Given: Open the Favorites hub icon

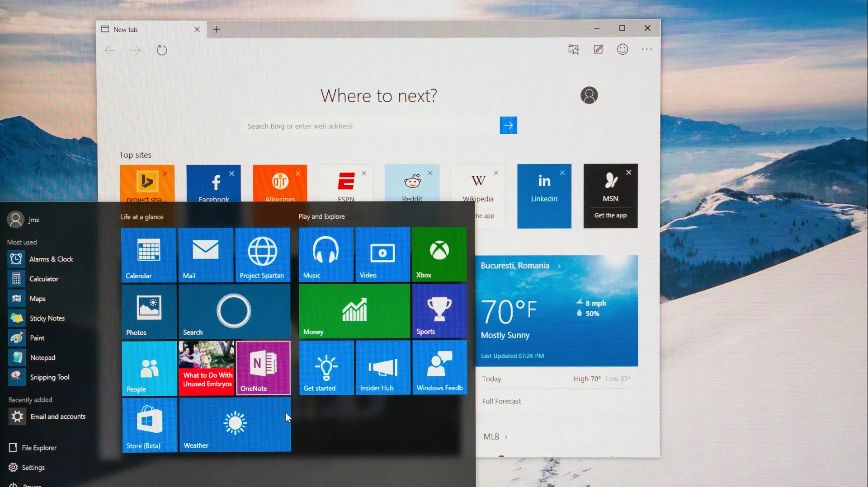Looking at the screenshot, I should [574, 49].
